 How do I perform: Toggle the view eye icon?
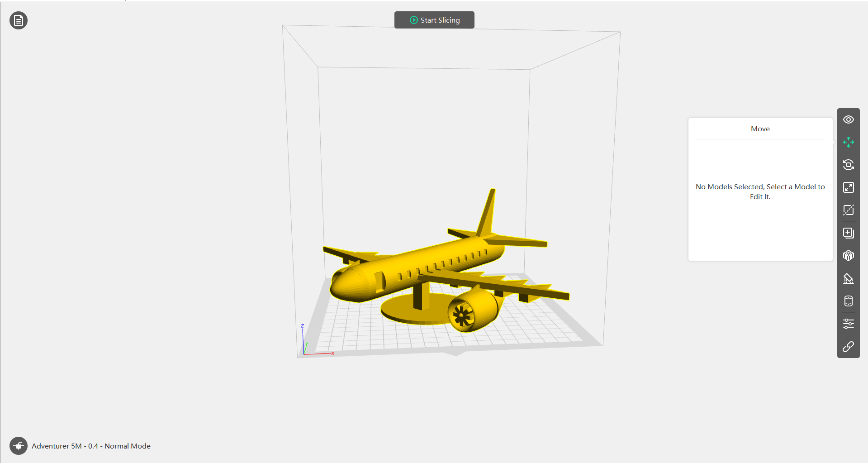pos(849,119)
